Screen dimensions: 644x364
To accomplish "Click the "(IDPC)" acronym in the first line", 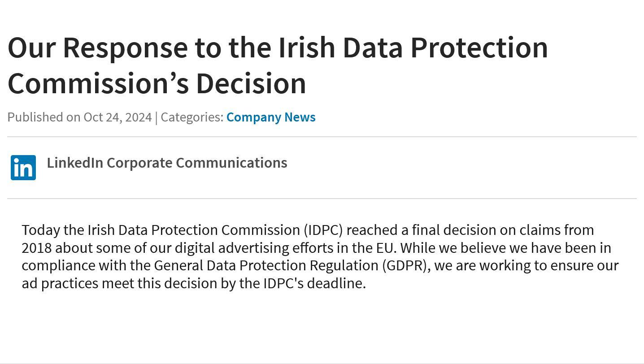I will pyautogui.click(x=323, y=230).
